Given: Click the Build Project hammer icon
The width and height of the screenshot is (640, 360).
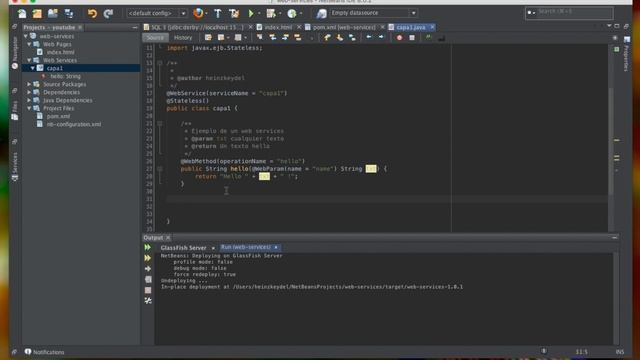Looking at the screenshot, I should [218, 13].
